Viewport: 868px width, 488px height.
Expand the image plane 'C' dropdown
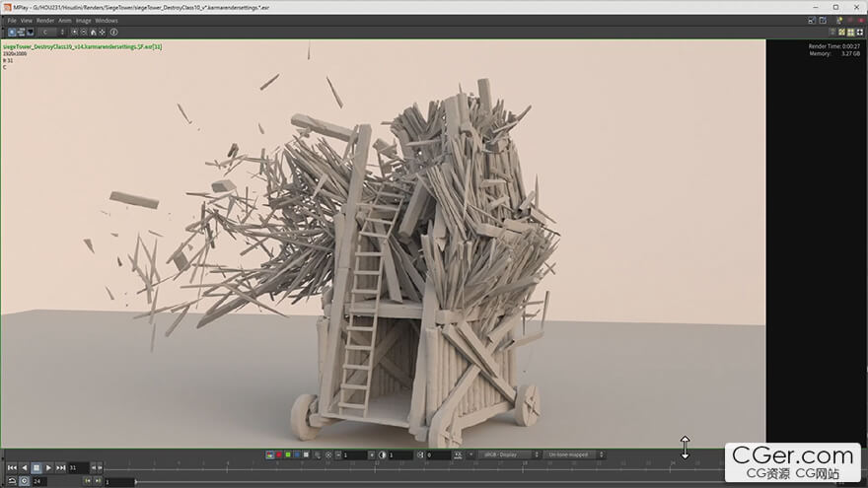[x=51, y=32]
